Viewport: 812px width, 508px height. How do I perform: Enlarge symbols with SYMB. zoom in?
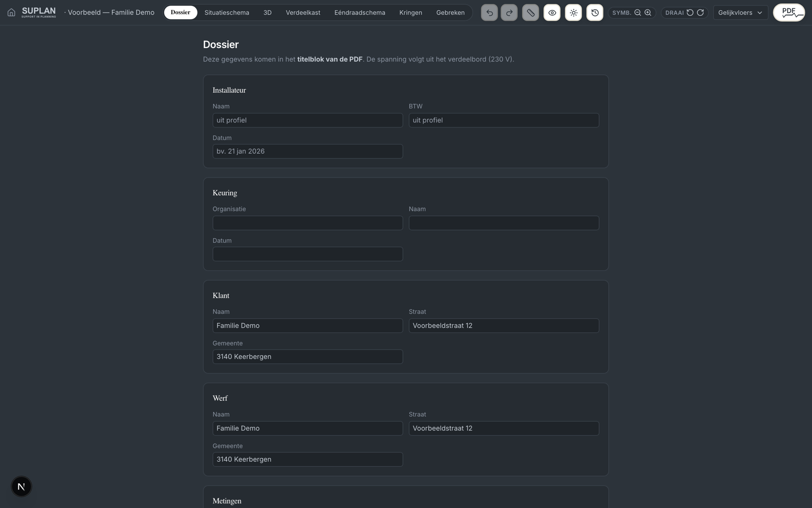click(648, 12)
